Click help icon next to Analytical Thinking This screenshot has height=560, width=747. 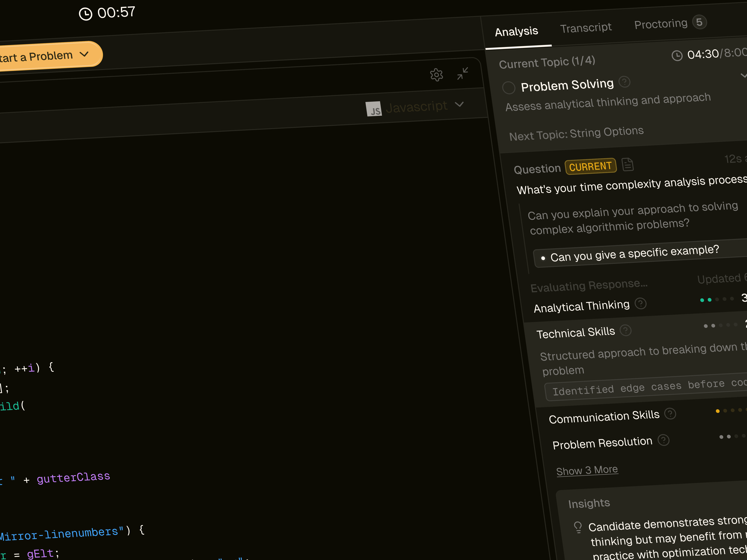[x=641, y=304]
